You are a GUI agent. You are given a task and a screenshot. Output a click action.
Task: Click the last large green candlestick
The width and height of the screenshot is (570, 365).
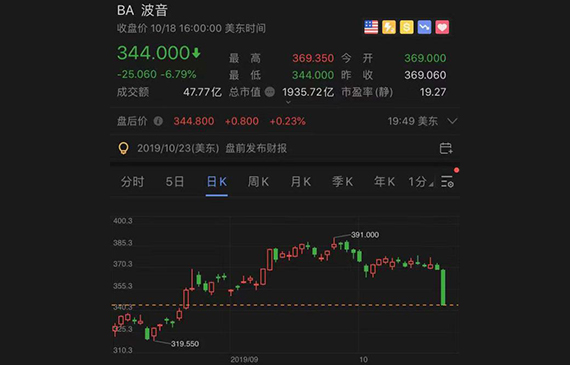pyautogui.click(x=443, y=287)
